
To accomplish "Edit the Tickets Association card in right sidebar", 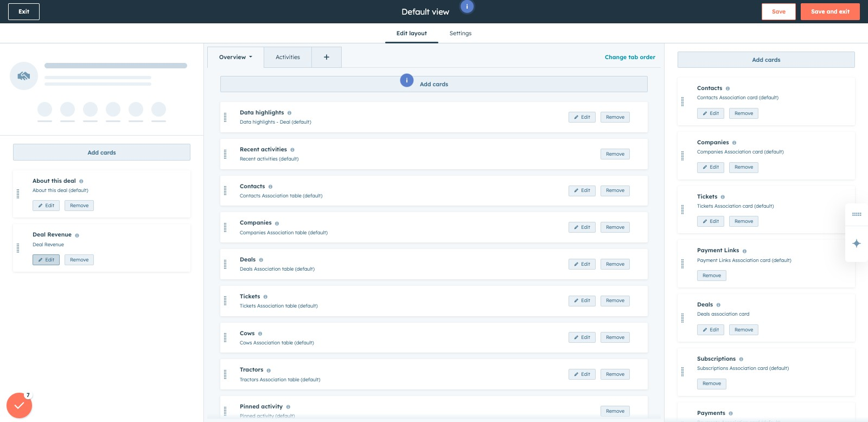I will 711,221.
